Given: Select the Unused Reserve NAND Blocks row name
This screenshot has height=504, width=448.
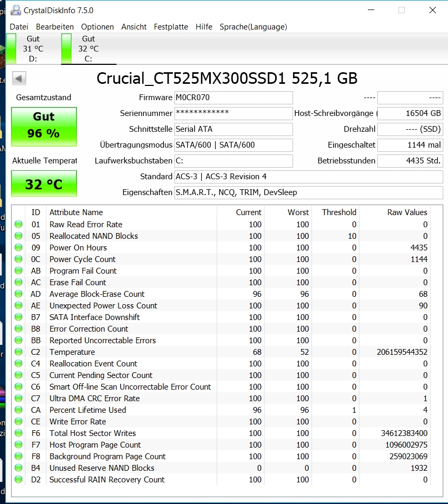Looking at the screenshot, I should (x=102, y=468).
